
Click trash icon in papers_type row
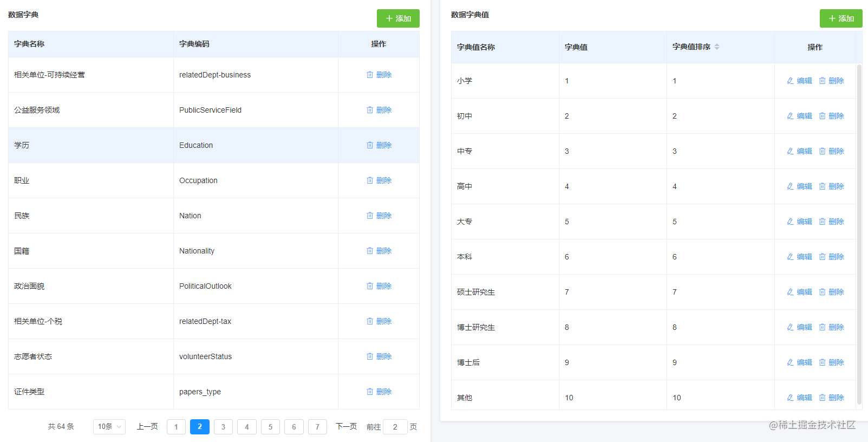[x=370, y=392]
